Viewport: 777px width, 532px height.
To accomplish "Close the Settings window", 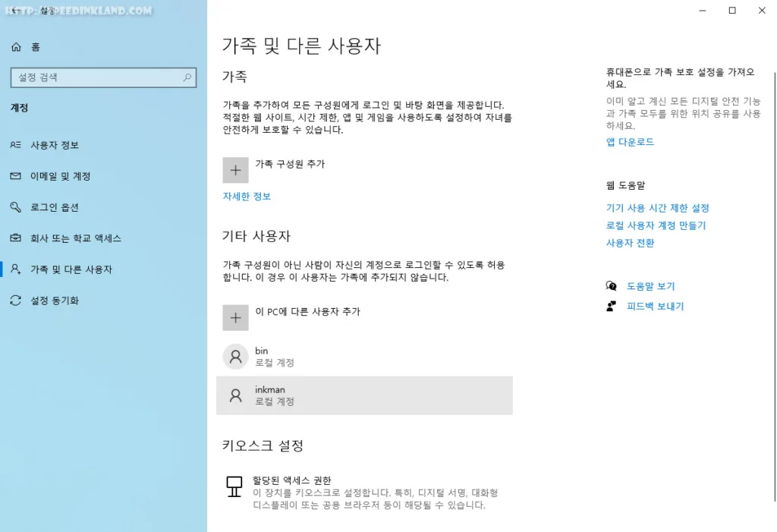I will pyautogui.click(x=762, y=11).
